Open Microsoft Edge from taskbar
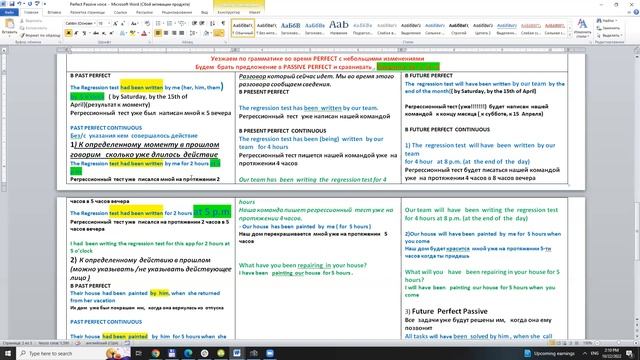Viewport: 640px width, 360px height. [188, 353]
